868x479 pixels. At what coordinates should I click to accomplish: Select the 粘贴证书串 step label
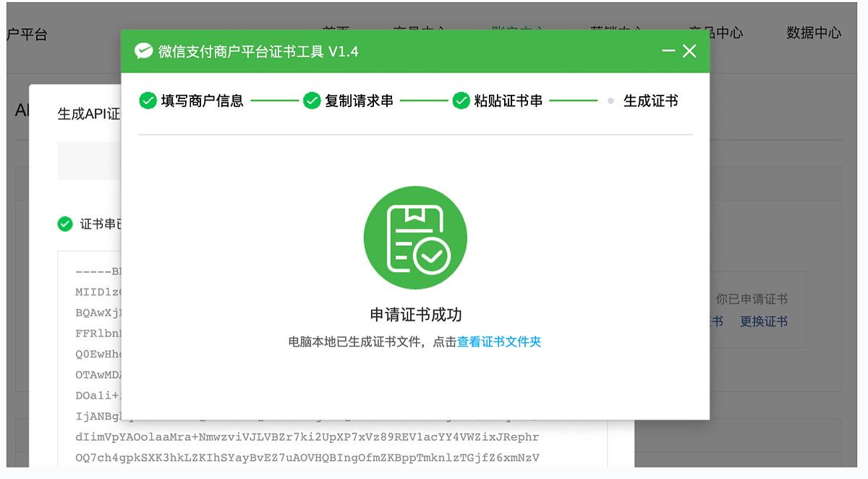[509, 101]
